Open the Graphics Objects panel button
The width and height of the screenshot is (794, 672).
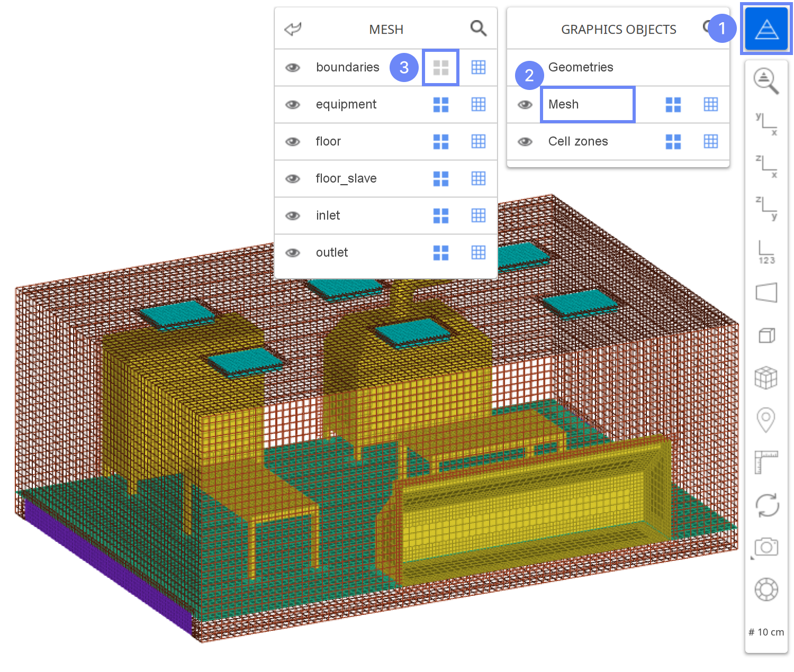(766, 29)
